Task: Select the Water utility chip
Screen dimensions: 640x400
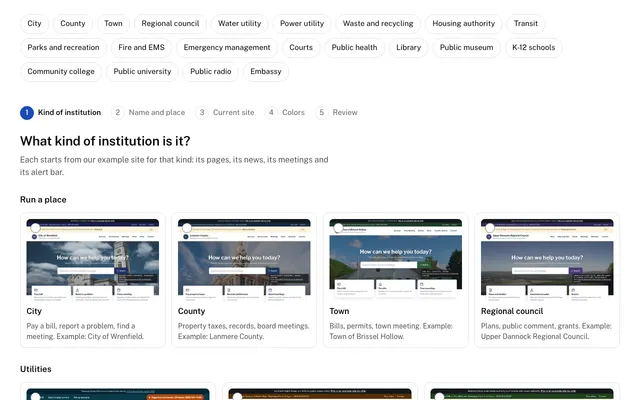Action: [240, 24]
